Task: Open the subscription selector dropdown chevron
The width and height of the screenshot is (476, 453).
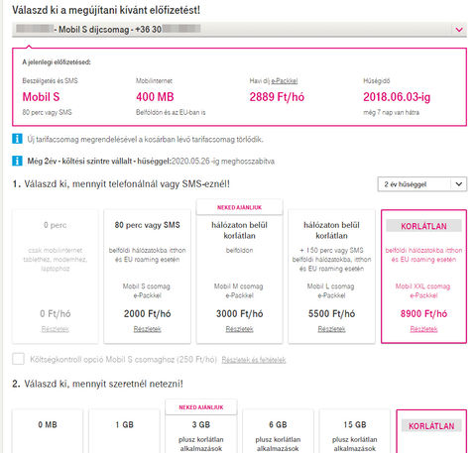Action: coord(459,30)
